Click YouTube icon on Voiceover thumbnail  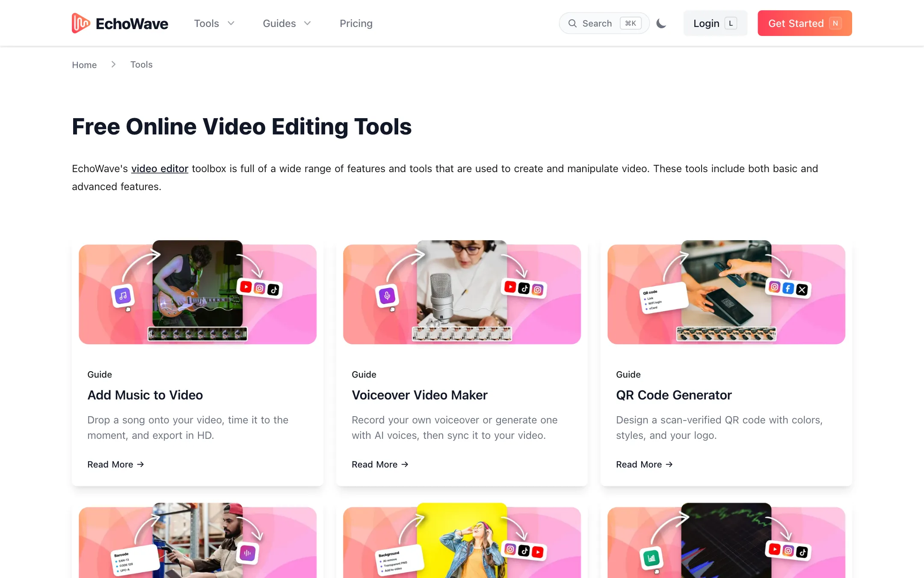coord(510,287)
